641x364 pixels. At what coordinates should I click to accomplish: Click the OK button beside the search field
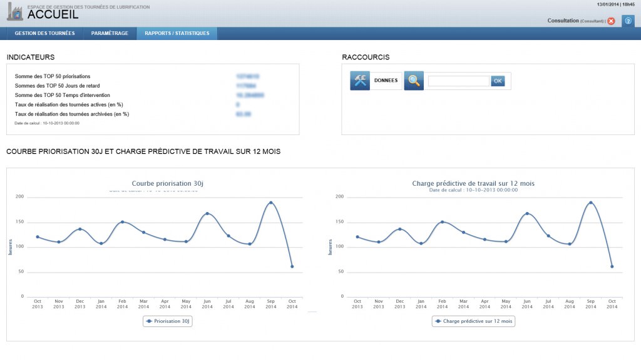pos(498,81)
